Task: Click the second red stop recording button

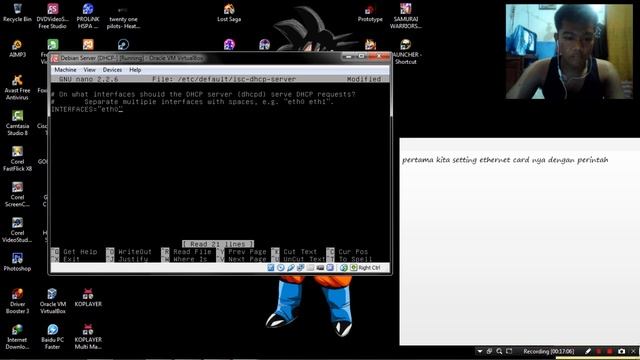Action: pos(609,351)
